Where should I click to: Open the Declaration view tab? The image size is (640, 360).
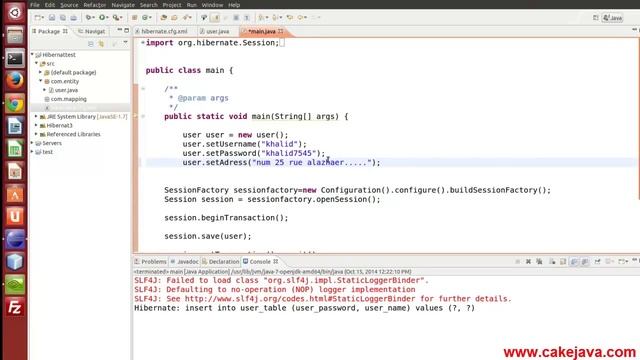coord(220,261)
